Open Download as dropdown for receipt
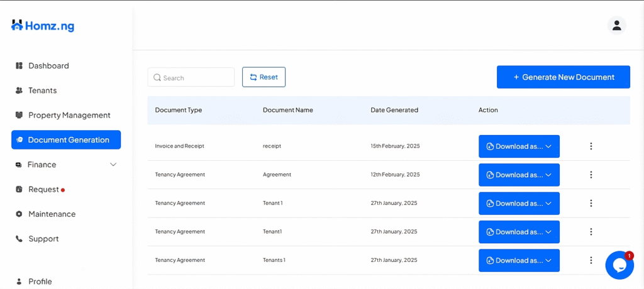This screenshot has width=644, height=289. 519,146
